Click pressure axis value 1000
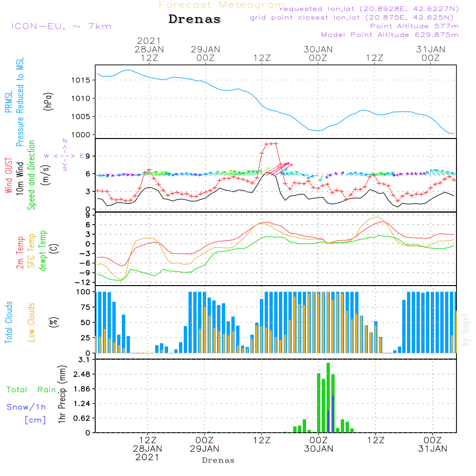The width and height of the screenshot is (476, 476). point(80,135)
